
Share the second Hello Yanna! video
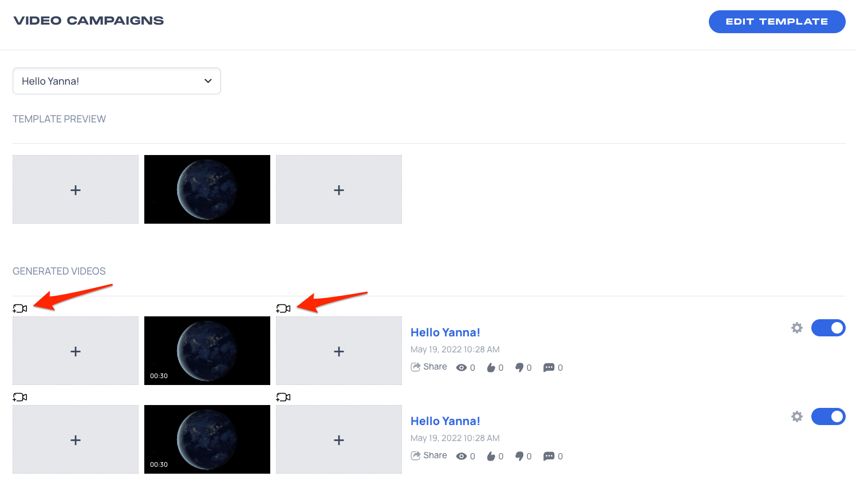429,455
